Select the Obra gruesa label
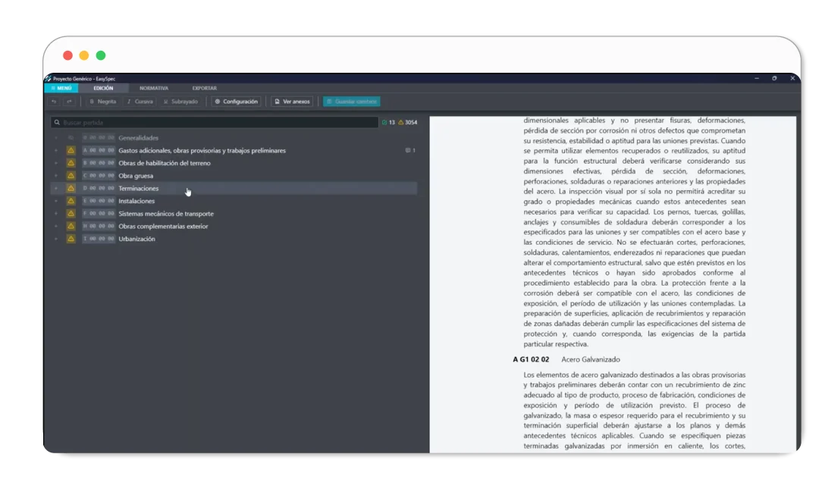The width and height of the screenshot is (819, 504). point(136,176)
